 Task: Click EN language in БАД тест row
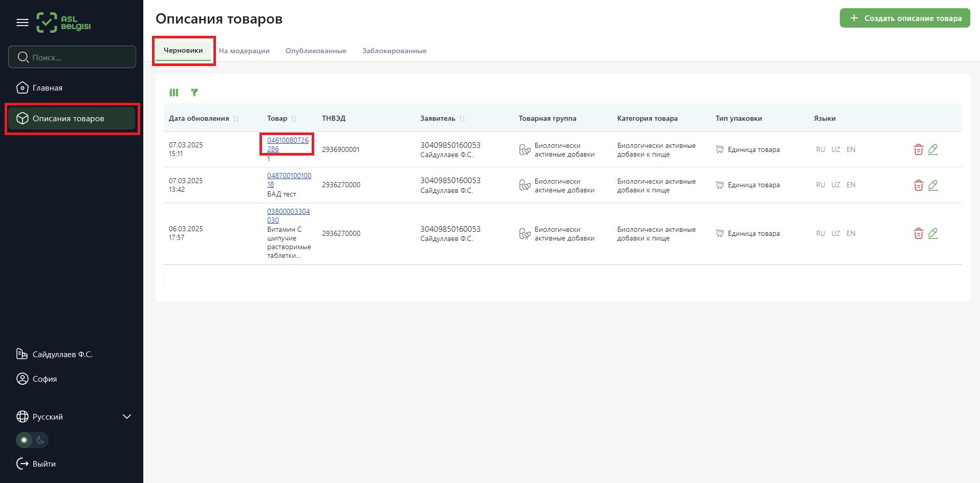(851, 185)
